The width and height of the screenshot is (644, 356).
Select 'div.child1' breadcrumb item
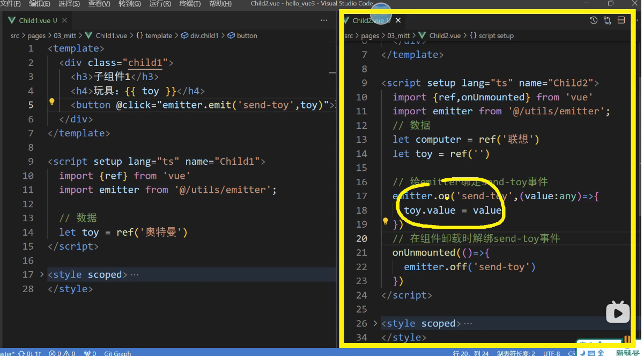click(x=200, y=35)
